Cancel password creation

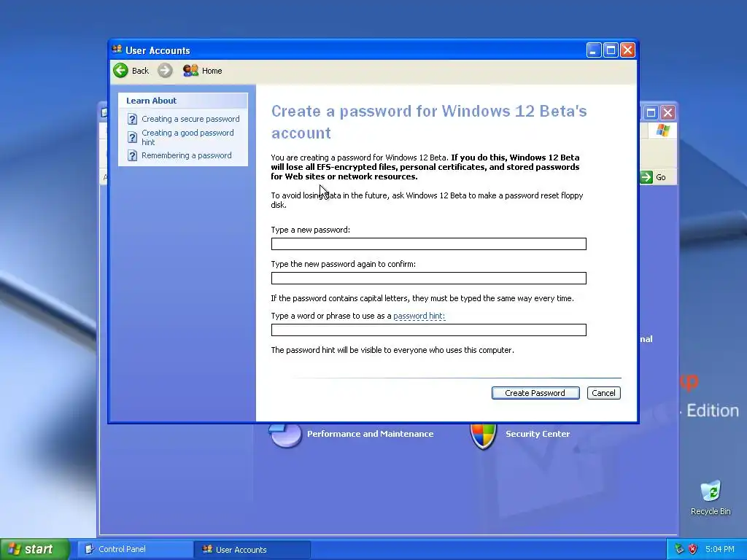603,393
